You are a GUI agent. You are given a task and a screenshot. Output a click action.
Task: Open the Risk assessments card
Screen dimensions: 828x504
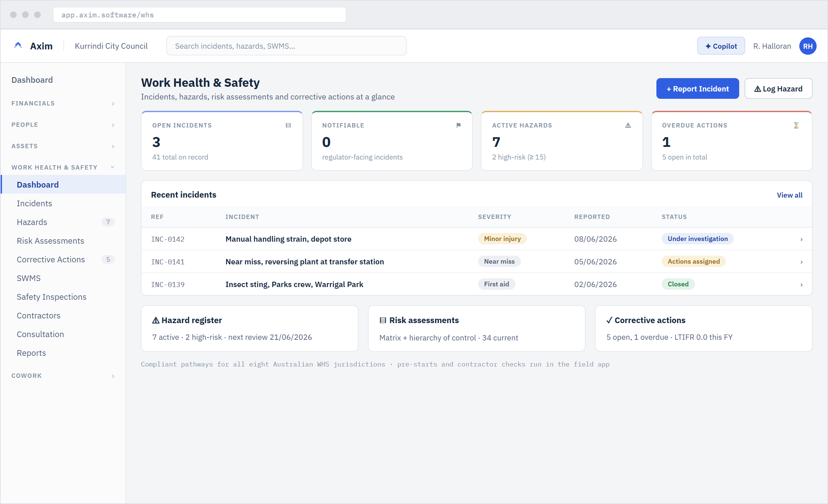(x=476, y=328)
